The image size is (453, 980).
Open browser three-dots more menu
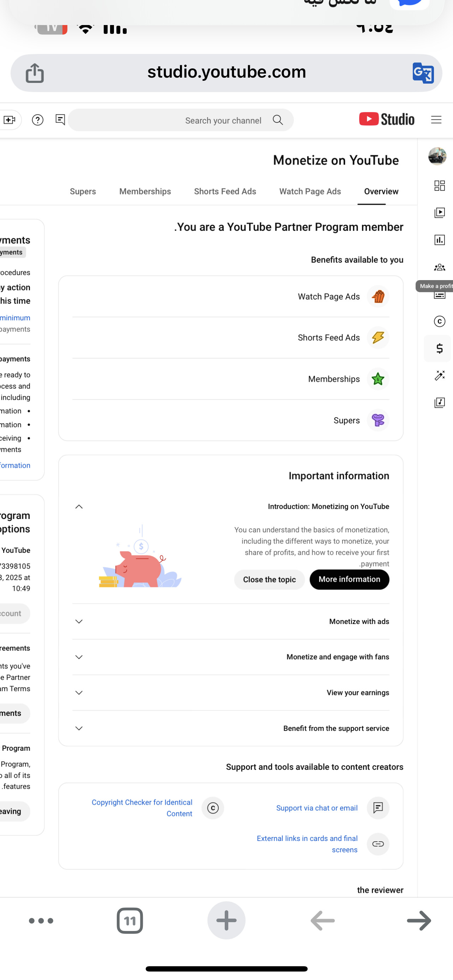point(41,921)
